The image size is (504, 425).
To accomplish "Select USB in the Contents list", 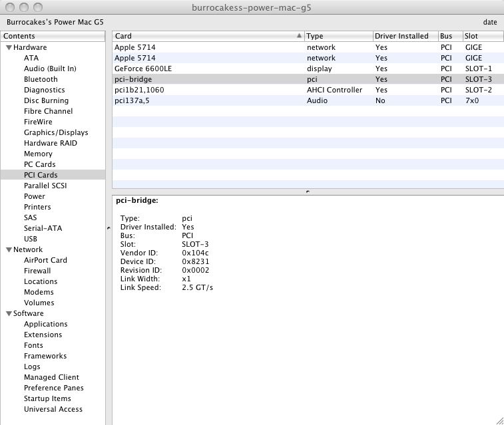I will tap(31, 239).
